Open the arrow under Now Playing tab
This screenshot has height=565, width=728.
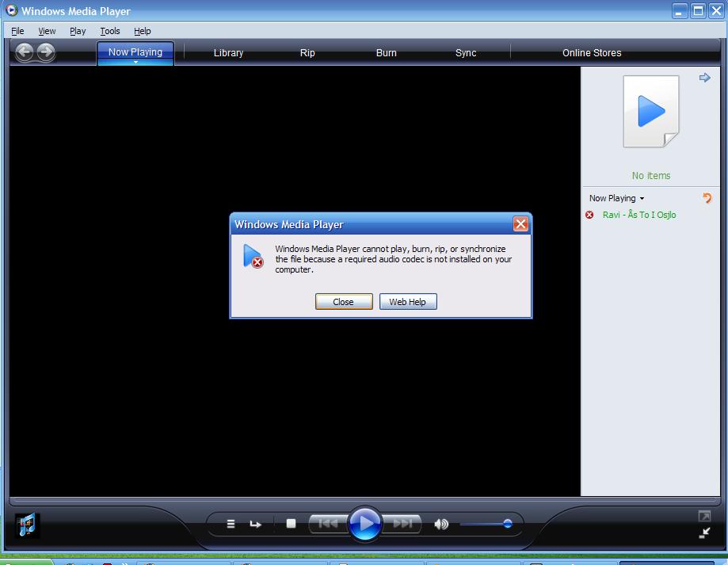pos(135,62)
